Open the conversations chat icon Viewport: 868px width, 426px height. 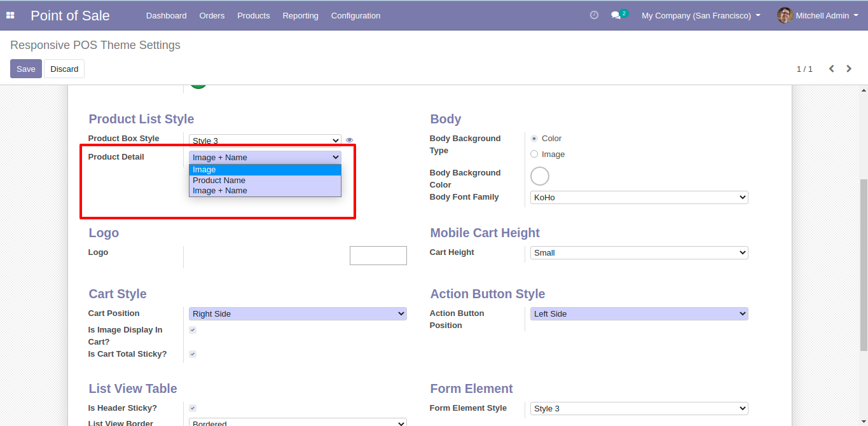click(616, 15)
